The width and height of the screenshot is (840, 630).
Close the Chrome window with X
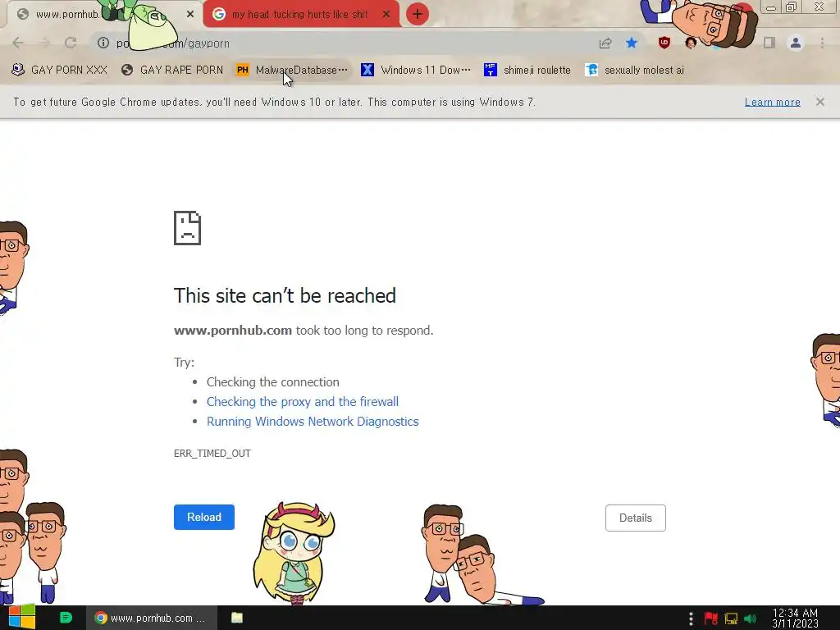(x=819, y=7)
